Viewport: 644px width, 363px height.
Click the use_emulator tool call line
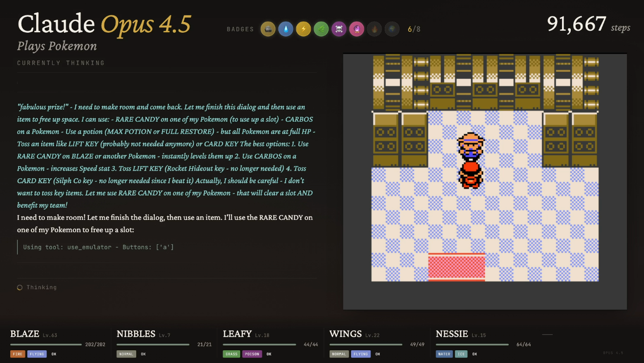(x=99, y=247)
